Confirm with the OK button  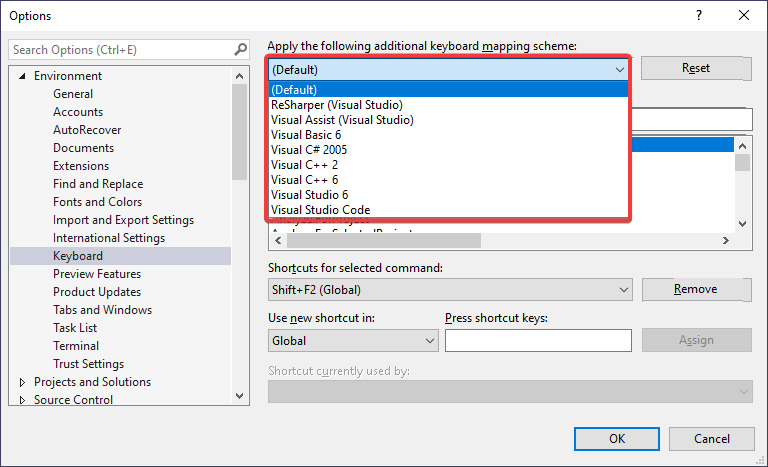tap(617, 439)
